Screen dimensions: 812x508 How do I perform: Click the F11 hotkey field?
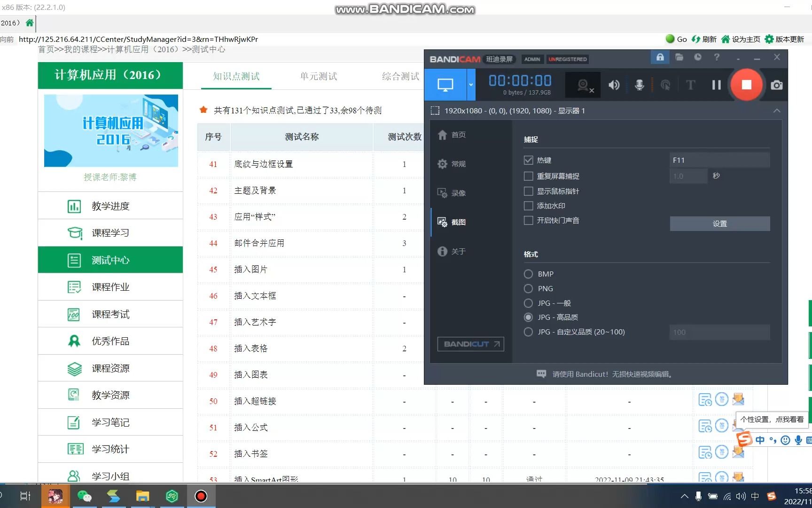[x=719, y=160]
